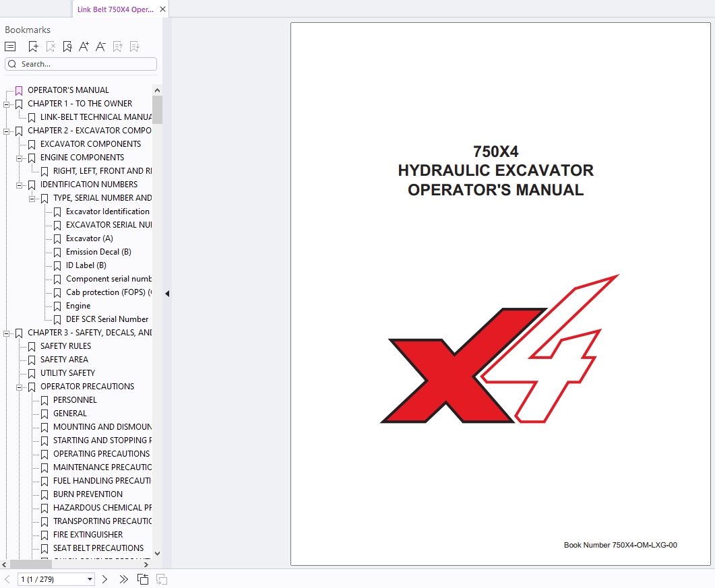The width and height of the screenshot is (715, 588).
Task: Select the FIRE EXTINGUISHER bookmark
Action: (x=88, y=535)
